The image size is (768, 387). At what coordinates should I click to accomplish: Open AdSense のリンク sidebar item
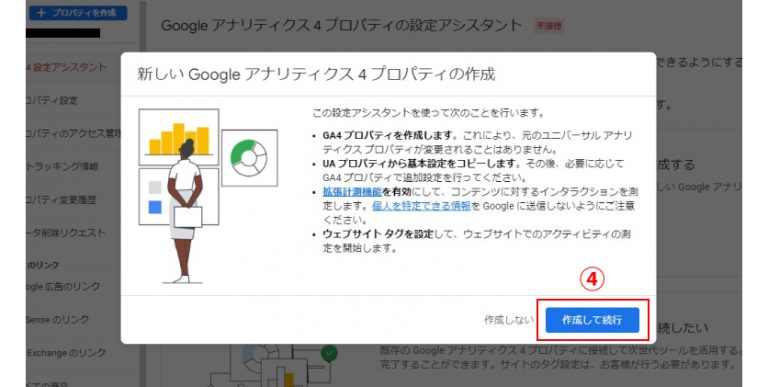[58, 319]
